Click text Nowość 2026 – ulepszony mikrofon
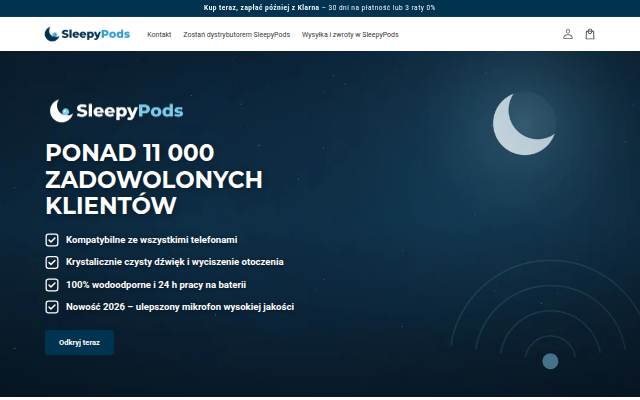Viewport: 640px width, 400px height. (180, 307)
